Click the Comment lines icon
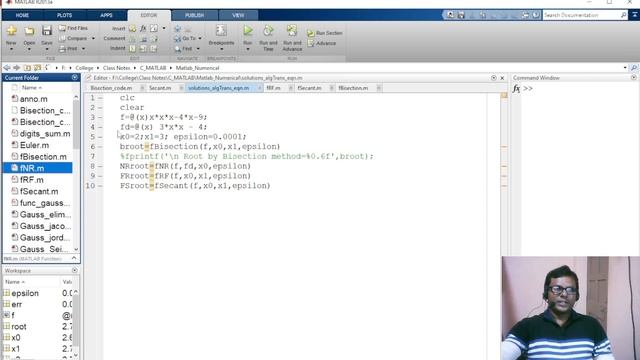The image size is (640, 360). click(x=133, y=39)
